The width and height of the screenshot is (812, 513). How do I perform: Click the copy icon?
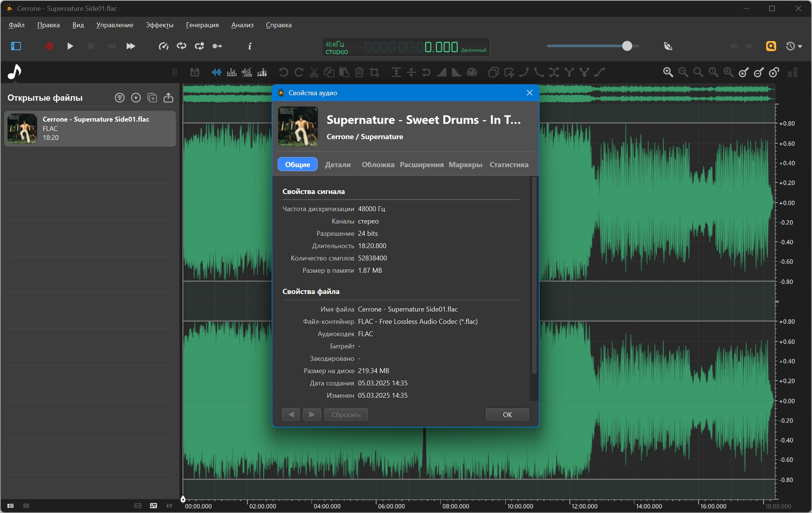tap(329, 72)
